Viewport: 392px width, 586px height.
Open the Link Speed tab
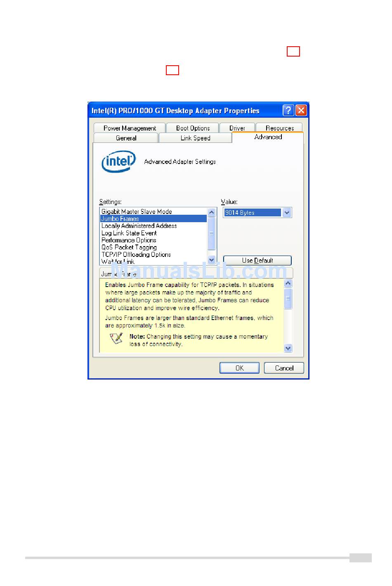pyautogui.click(x=196, y=138)
